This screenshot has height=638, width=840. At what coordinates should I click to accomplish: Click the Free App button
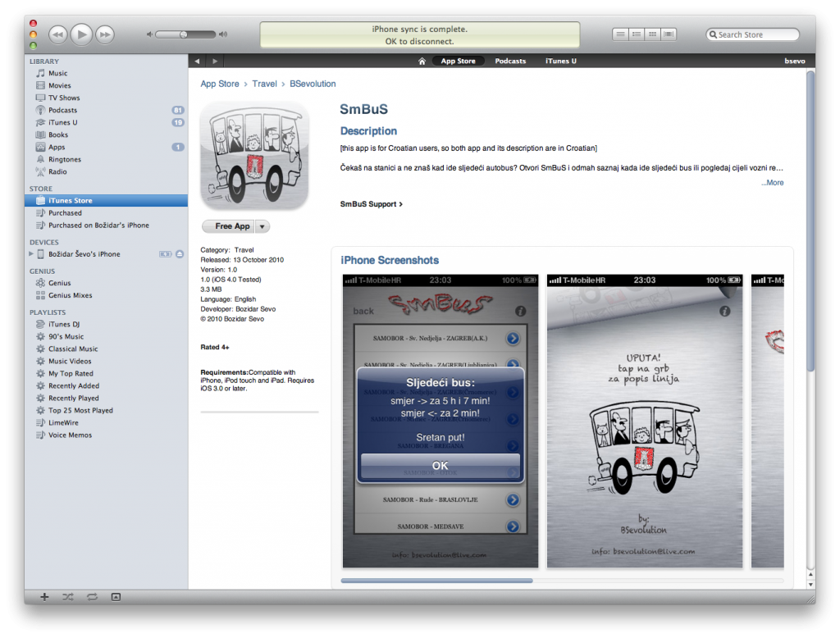tap(230, 226)
